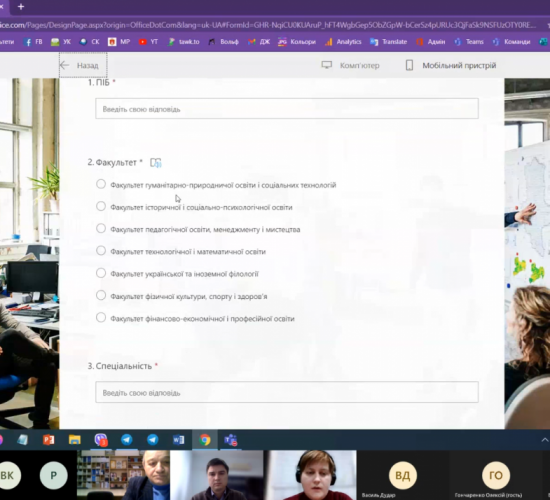Open the Analytics bookmark
550x500 pixels.
(343, 42)
